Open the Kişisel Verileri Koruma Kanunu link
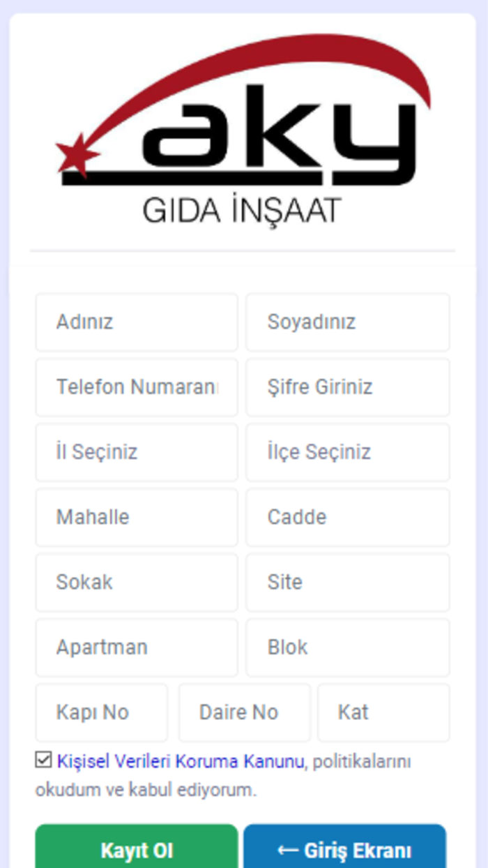 [x=176, y=761]
